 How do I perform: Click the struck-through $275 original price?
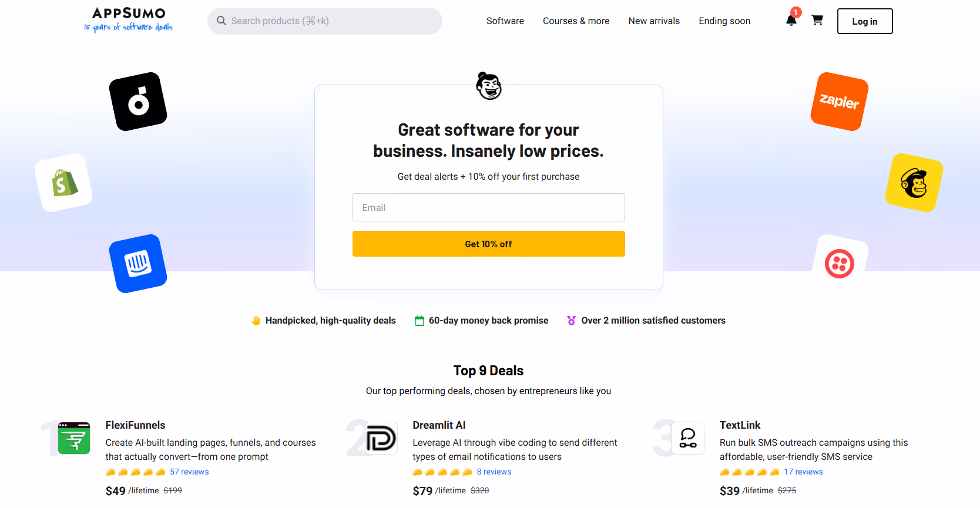[x=787, y=490]
